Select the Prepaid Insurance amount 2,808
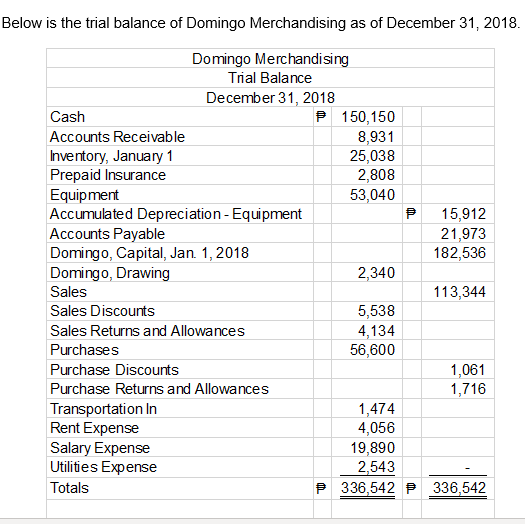The width and height of the screenshot is (525, 524). (x=376, y=175)
